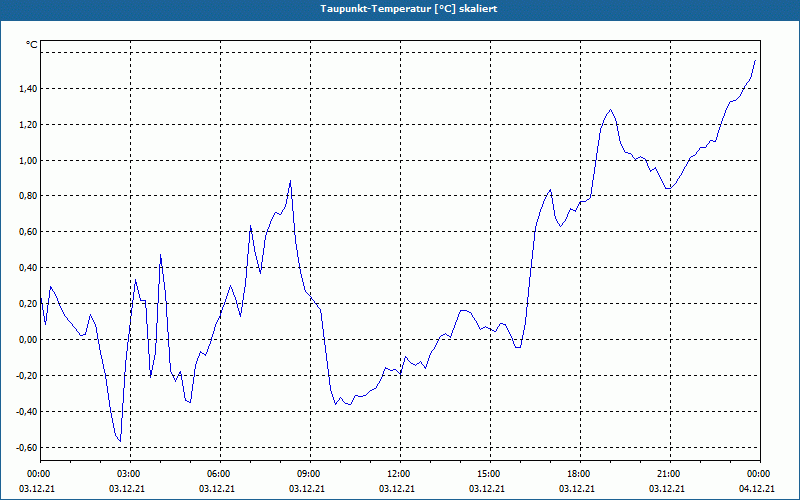Click the 1,00 y-axis label
This screenshot has height=500, width=800.
coord(28,161)
